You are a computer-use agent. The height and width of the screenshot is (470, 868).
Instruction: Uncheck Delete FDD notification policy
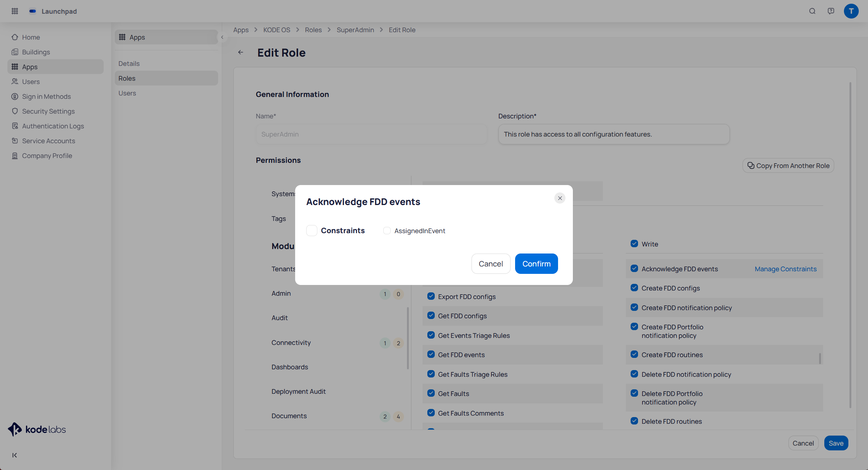[634, 374]
